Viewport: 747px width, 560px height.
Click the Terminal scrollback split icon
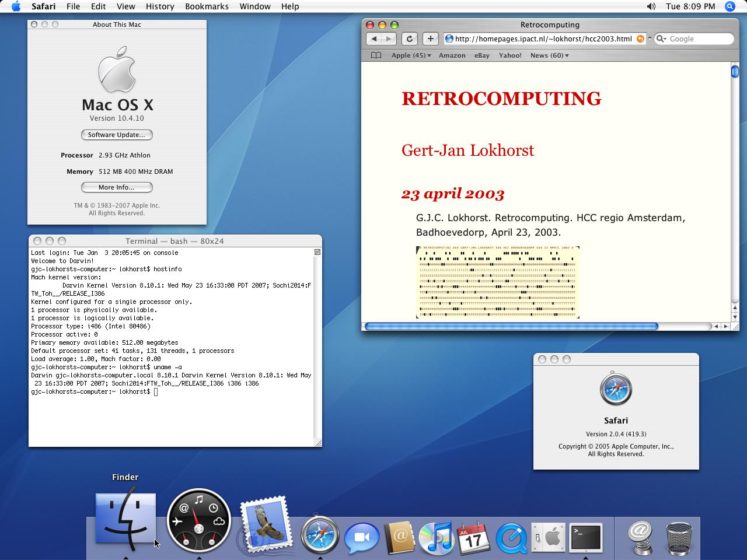[x=317, y=252]
